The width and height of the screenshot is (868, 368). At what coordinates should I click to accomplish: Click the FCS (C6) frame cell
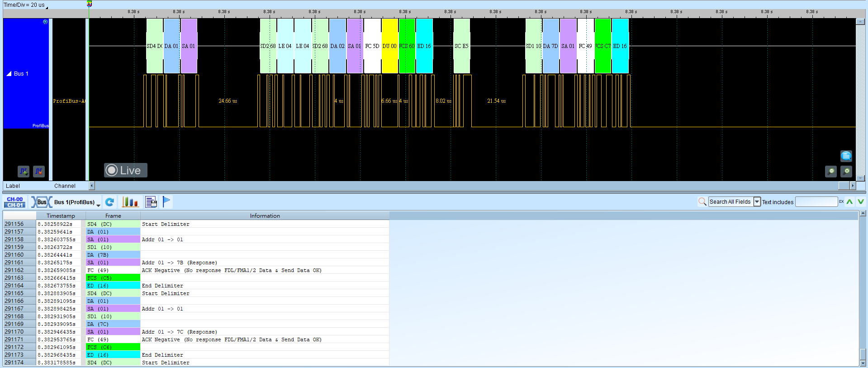[x=113, y=347]
